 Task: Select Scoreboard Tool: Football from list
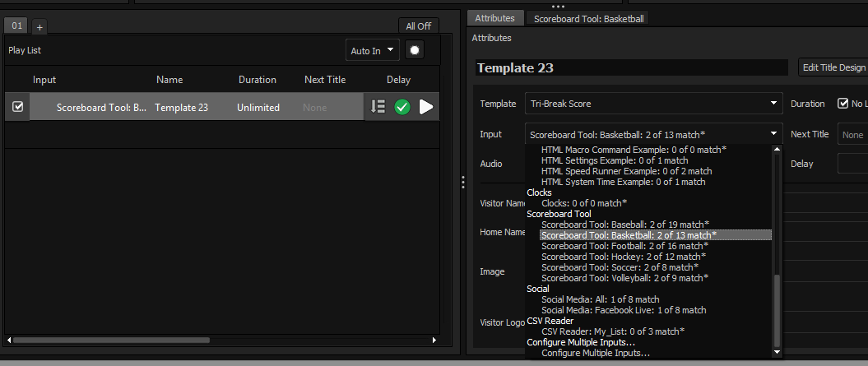[x=624, y=246]
